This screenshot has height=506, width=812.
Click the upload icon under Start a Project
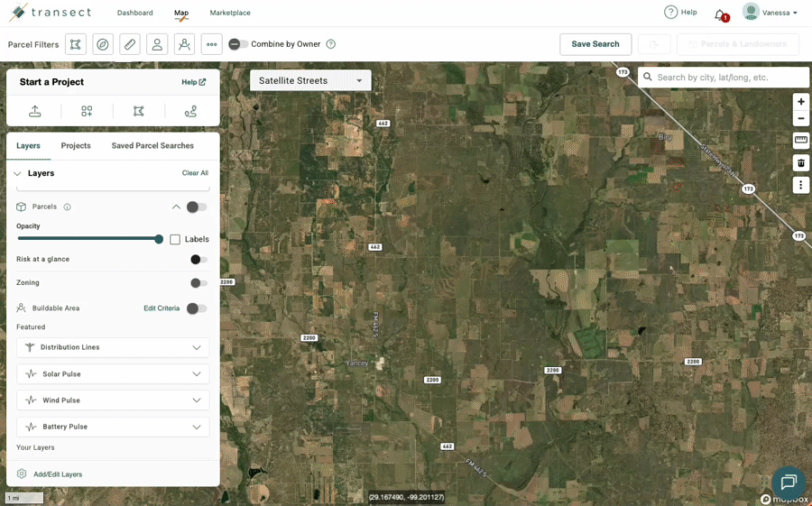tap(35, 111)
